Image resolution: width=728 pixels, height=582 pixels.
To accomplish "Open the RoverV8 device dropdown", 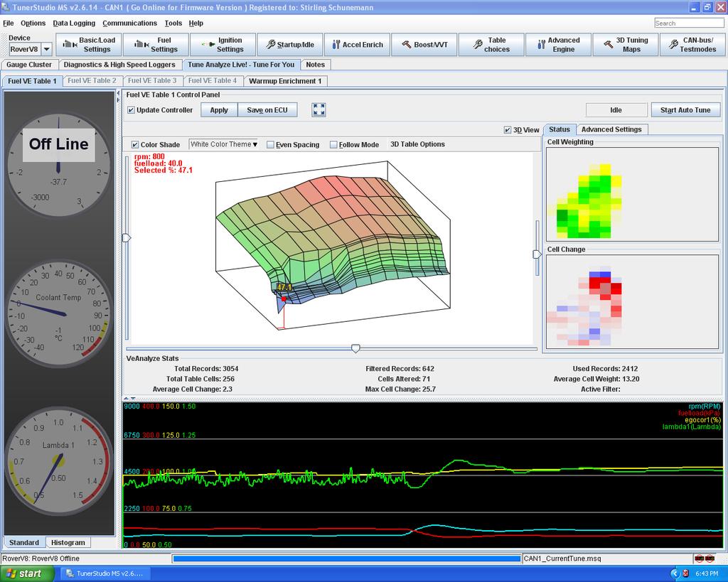I will pos(46,49).
